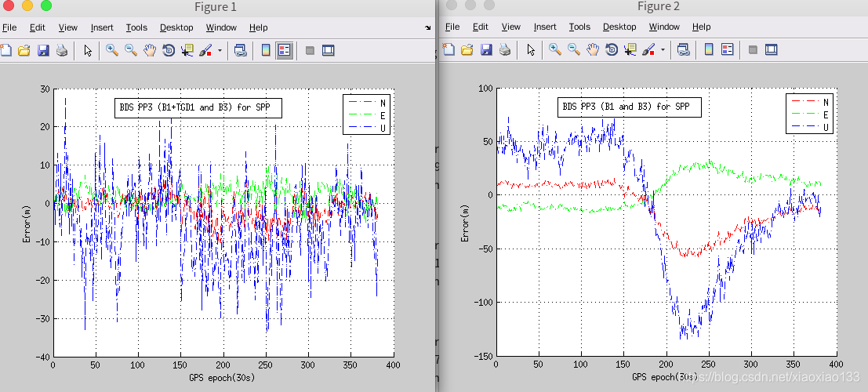The image size is (868, 392).
Task: Toggle Insert Legend in Figure 1 toolbar
Action: point(285,50)
